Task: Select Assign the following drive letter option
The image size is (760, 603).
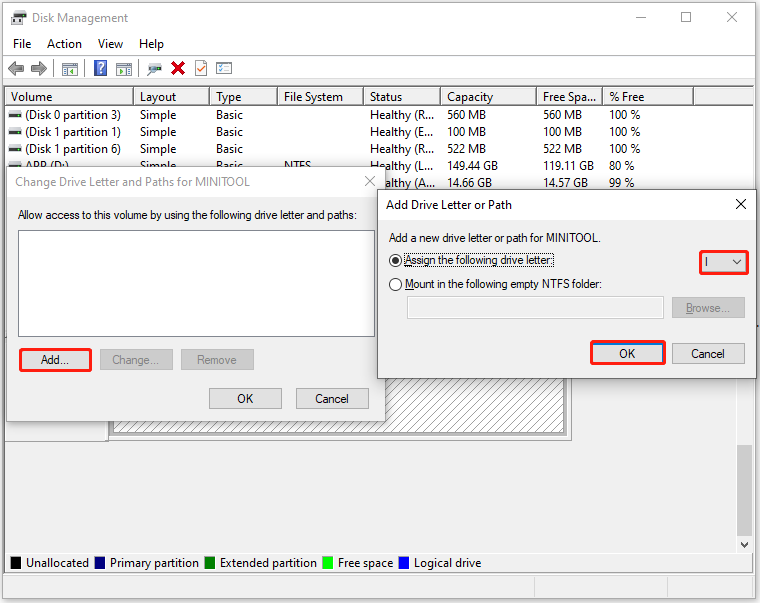Action: [x=396, y=261]
